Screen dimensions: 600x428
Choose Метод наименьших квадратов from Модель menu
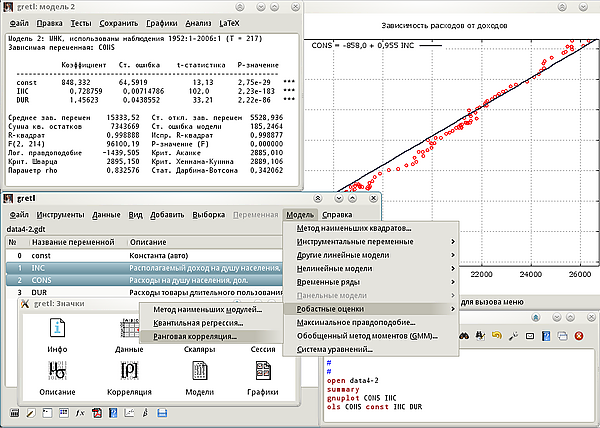(x=353, y=229)
